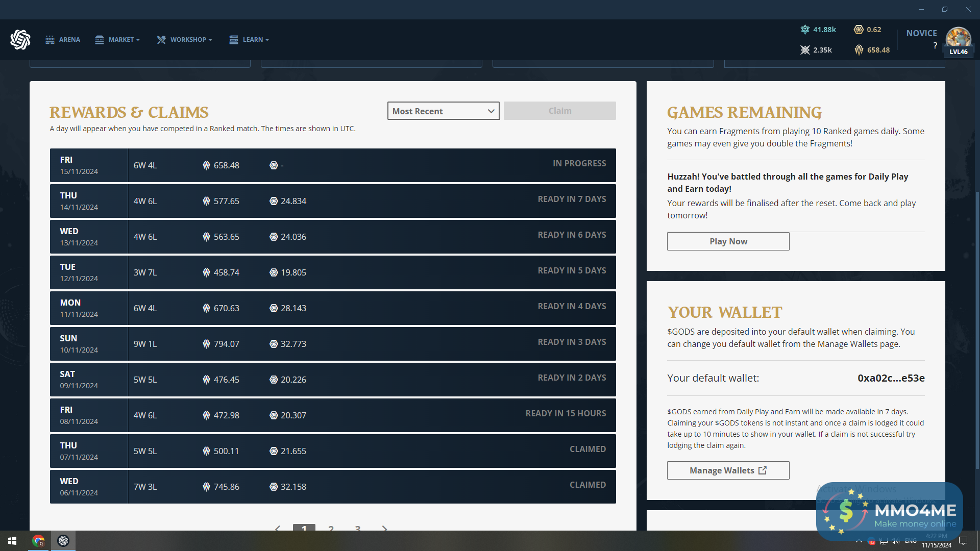980x551 pixels.
Task: Click the 41.88k flux star icon
Action: [x=805, y=30]
